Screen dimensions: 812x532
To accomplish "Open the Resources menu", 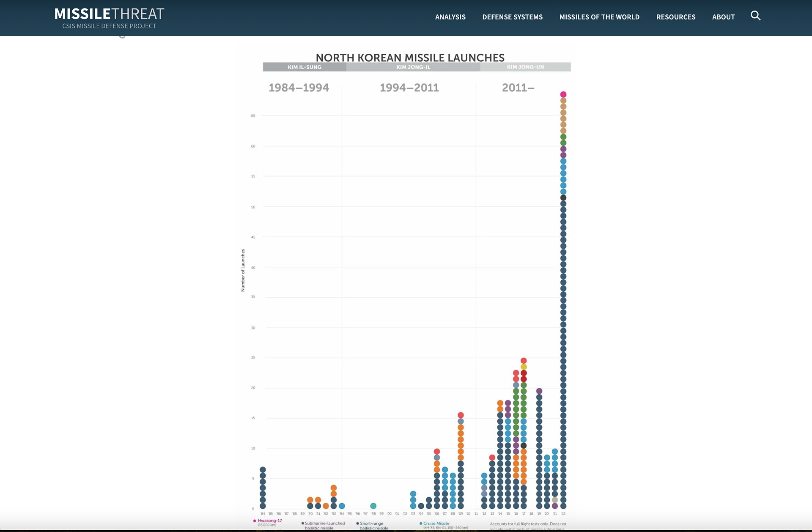I will 675,17.
